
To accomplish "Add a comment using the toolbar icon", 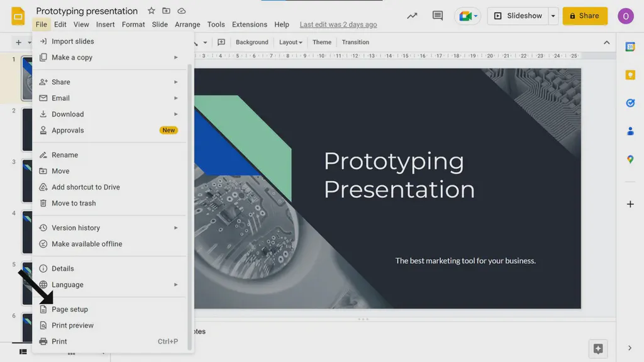I will [221, 42].
